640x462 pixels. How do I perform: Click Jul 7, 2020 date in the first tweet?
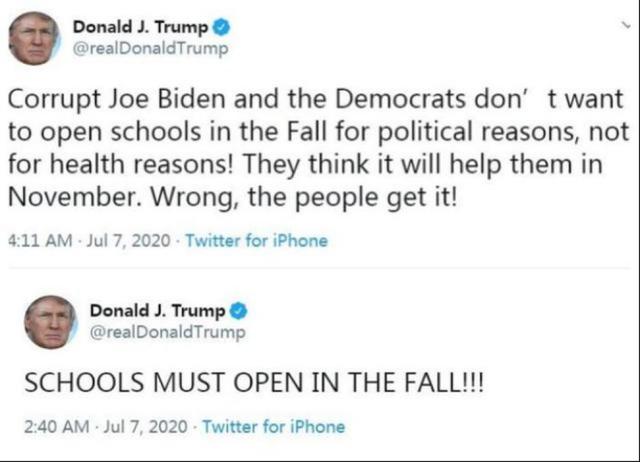pyautogui.click(x=129, y=240)
